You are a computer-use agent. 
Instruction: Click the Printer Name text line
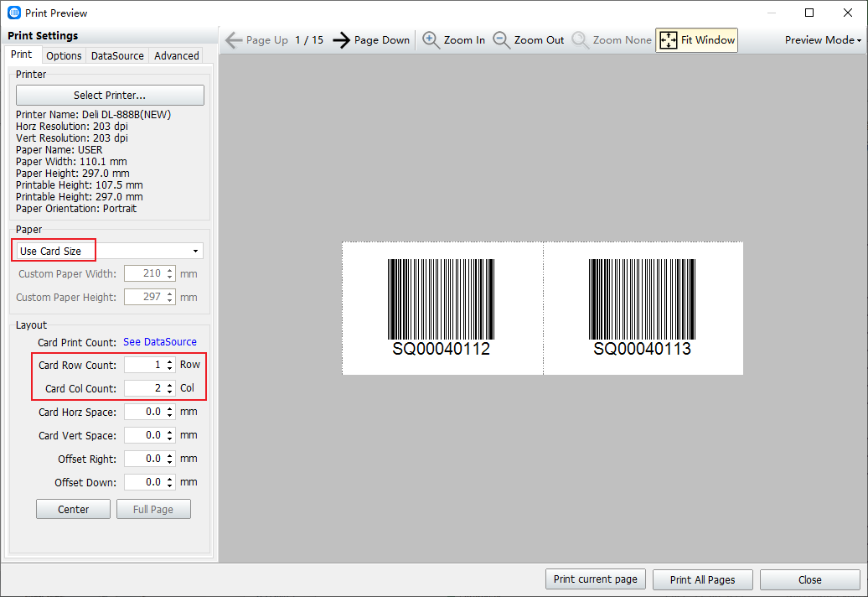(94, 115)
